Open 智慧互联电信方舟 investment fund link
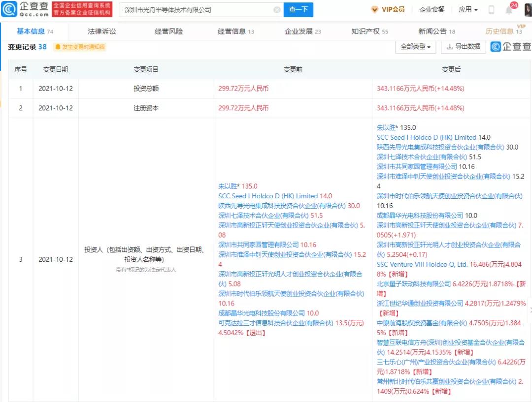 point(451,347)
